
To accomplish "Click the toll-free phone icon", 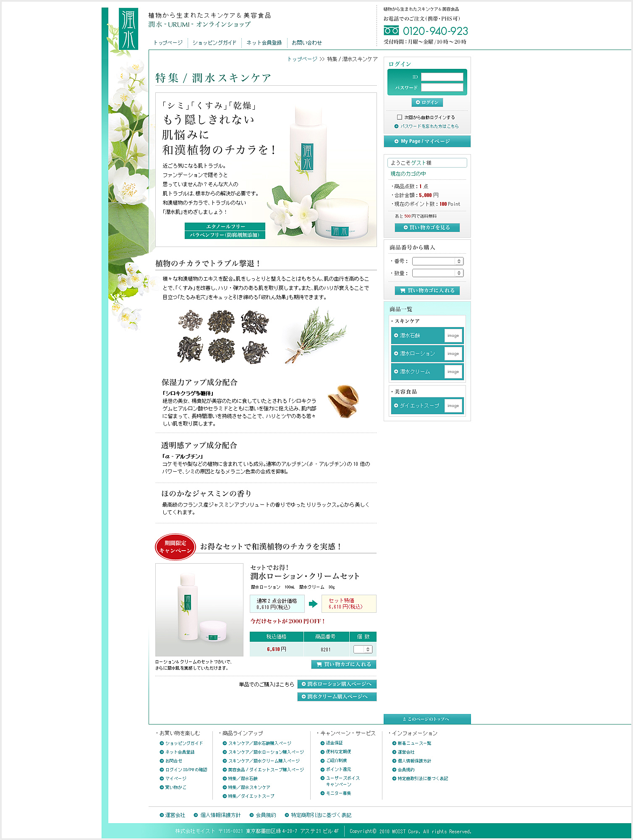I will coord(391,30).
